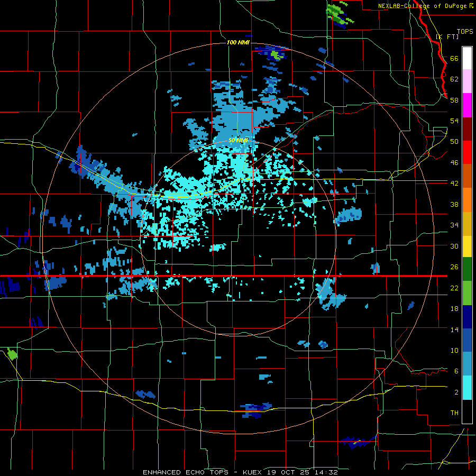Click the "100 NMI" range ring label

238,42
